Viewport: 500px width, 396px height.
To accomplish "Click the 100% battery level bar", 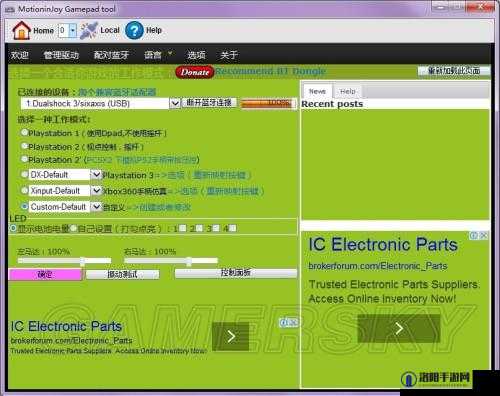I will pyautogui.click(x=268, y=103).
